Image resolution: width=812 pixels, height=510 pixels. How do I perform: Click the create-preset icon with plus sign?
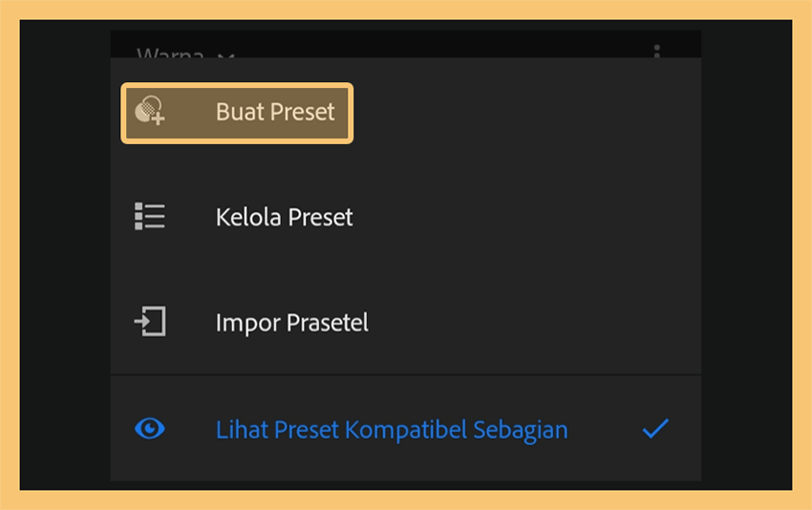(x=150, y=110)
